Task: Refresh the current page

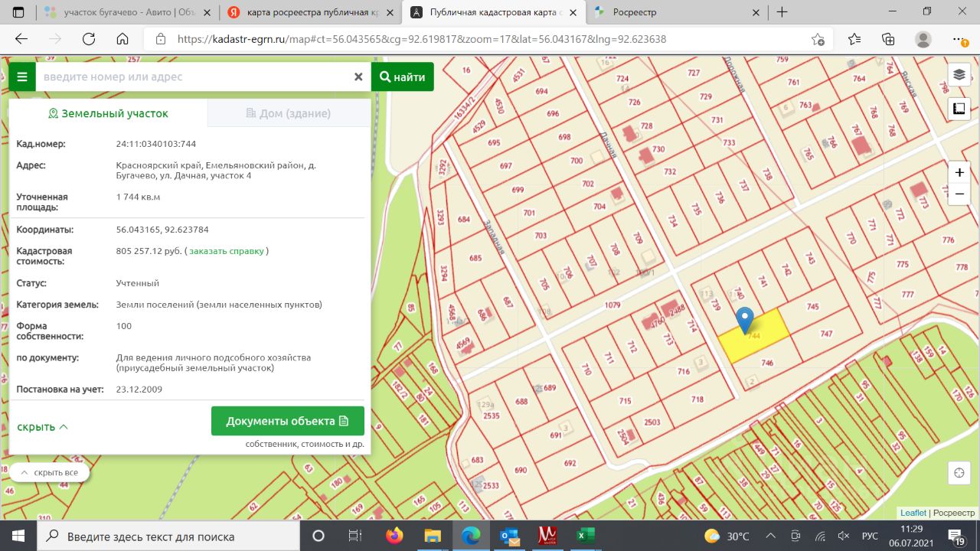Action: (x=89, y=39)
